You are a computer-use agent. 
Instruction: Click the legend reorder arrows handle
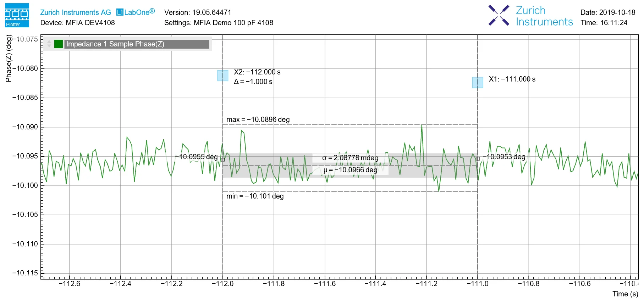pos(49,44)
